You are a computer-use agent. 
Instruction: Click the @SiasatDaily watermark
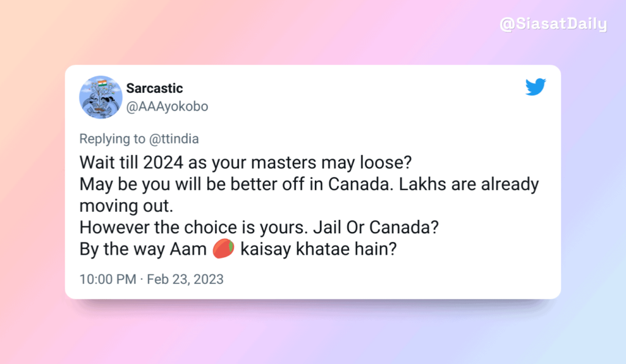[x=553, y=24]
